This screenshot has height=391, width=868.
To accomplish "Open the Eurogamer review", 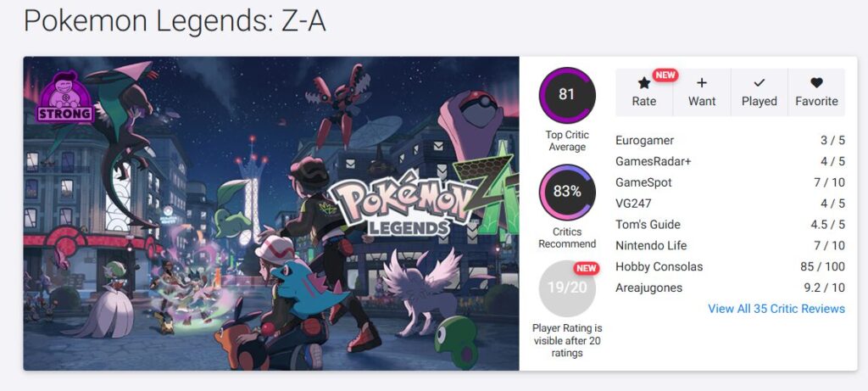I will 645,141.
